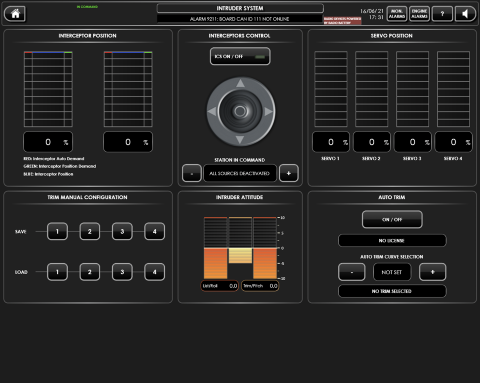The width and height of the screenshot is (480, 383).
Task: Click the INTRUDER SYSTEM title bar
Action: pyautogui.click(x=240, y=8)
